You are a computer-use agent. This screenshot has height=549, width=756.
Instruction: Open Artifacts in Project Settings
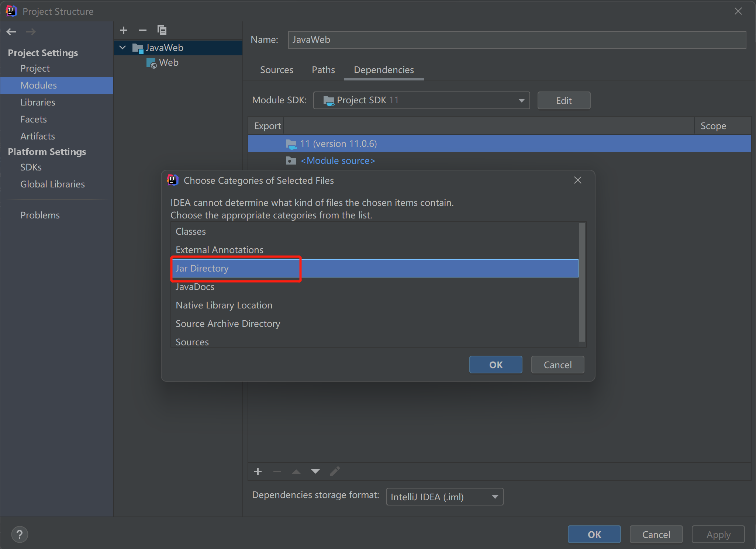(38, 136)
